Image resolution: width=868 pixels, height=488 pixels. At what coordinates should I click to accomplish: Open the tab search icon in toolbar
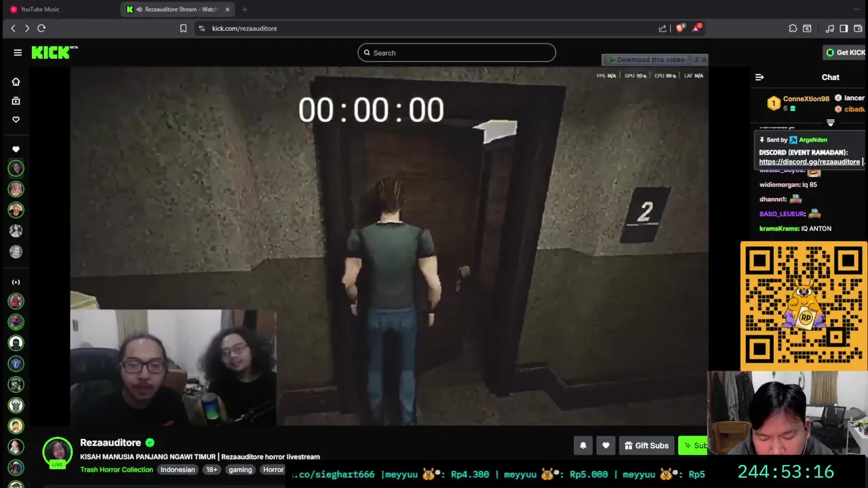point(807,28)
